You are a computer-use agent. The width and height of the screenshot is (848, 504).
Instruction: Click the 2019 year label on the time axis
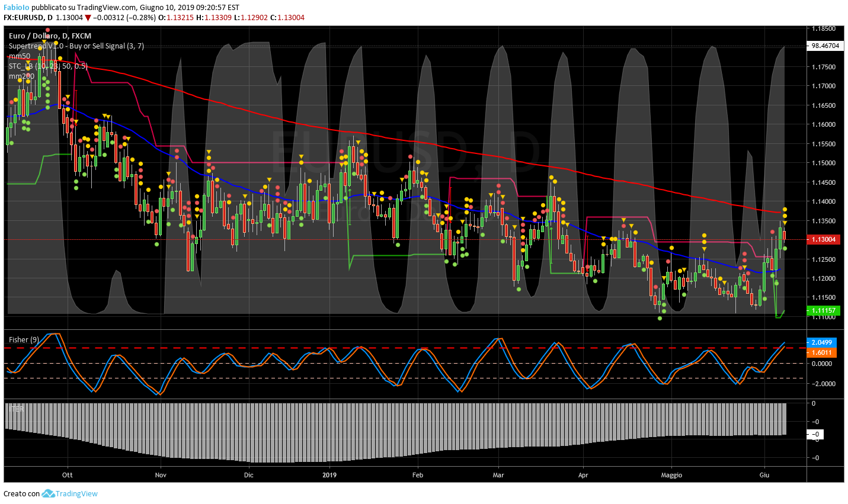[x=329, y=475]
